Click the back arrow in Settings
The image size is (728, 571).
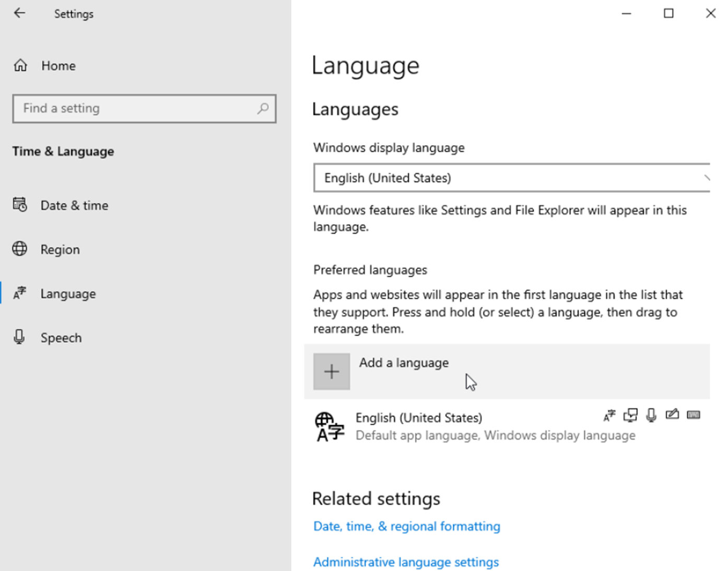[19, 14]
